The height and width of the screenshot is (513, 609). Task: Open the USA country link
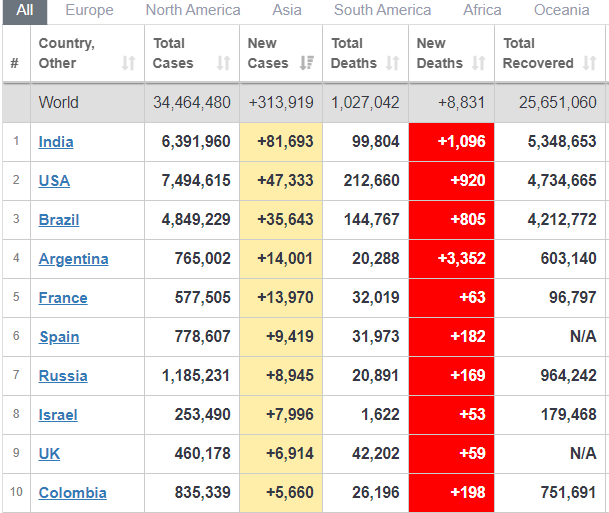click(x=53, y=181)
